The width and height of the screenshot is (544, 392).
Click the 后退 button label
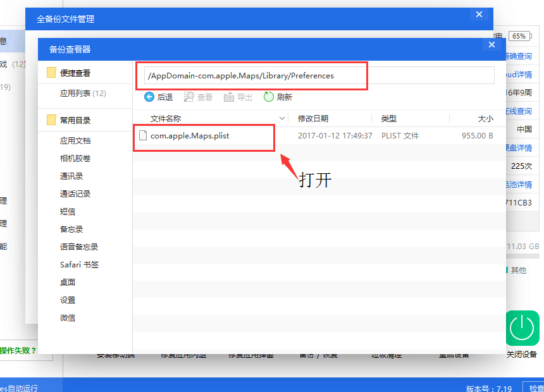tap(165, 97)
